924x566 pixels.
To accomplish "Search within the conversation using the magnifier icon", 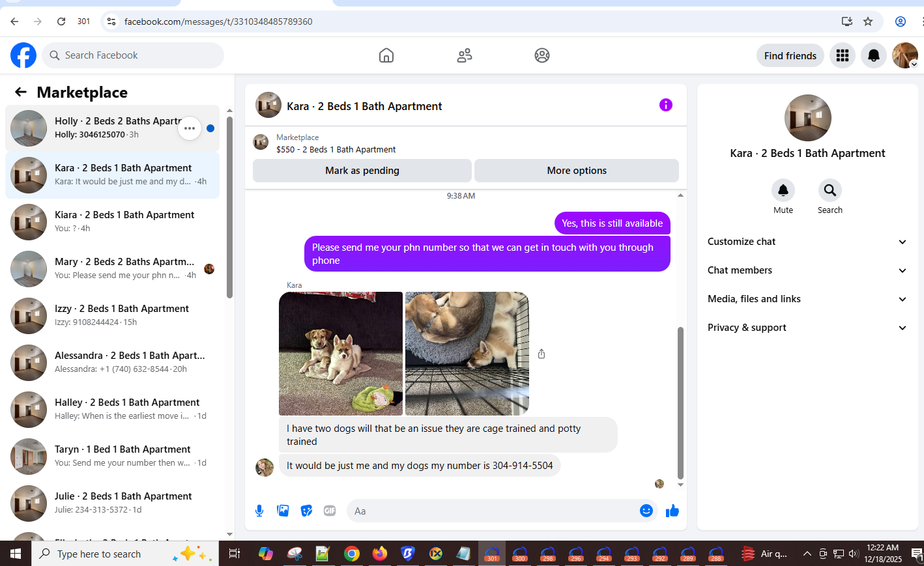I will click(x=830, y=190).
